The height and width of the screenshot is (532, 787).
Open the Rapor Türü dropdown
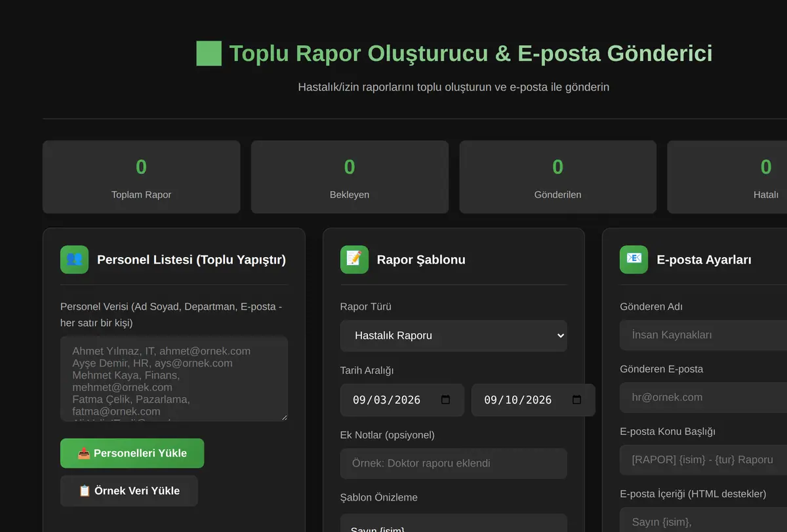tap(454, 336)
